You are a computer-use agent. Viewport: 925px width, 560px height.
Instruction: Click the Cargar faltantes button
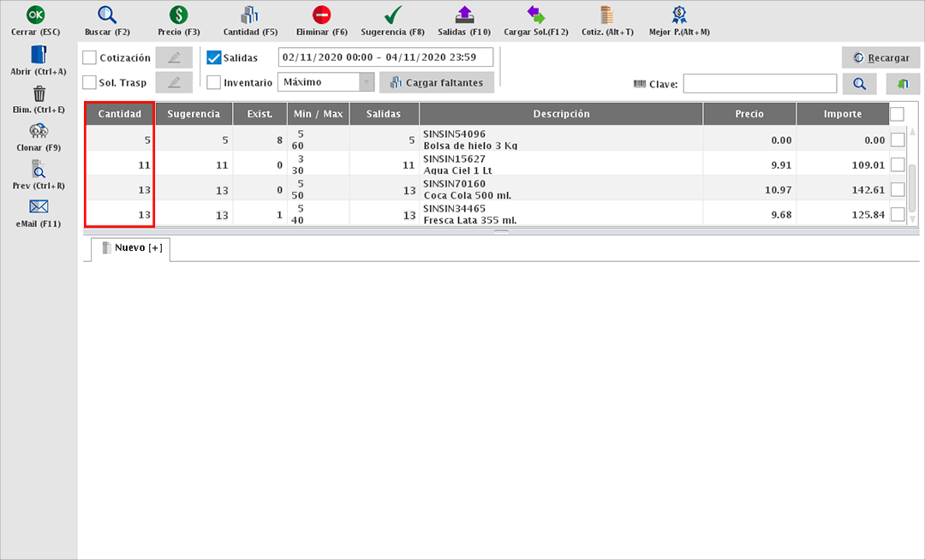coord(437,82)
